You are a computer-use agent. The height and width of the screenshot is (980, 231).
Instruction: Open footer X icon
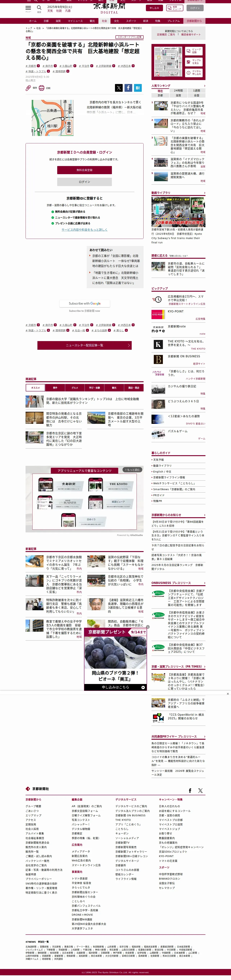click(201, 791)
